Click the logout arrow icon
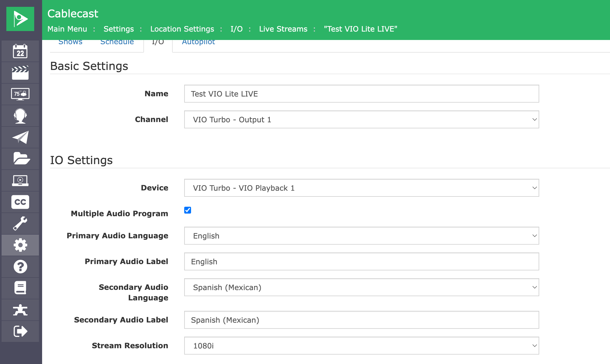The height and width of the screenshot is (364, 610). tap(20, 331)
